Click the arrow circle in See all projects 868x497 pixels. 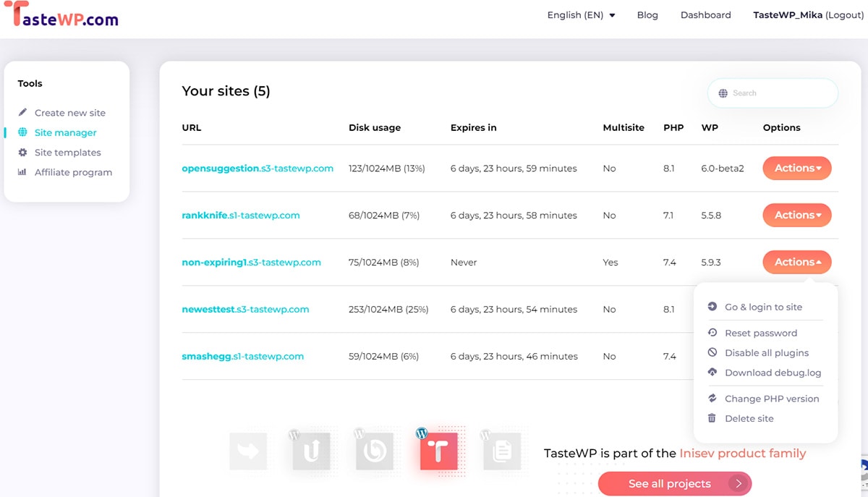tap(738, 484)
